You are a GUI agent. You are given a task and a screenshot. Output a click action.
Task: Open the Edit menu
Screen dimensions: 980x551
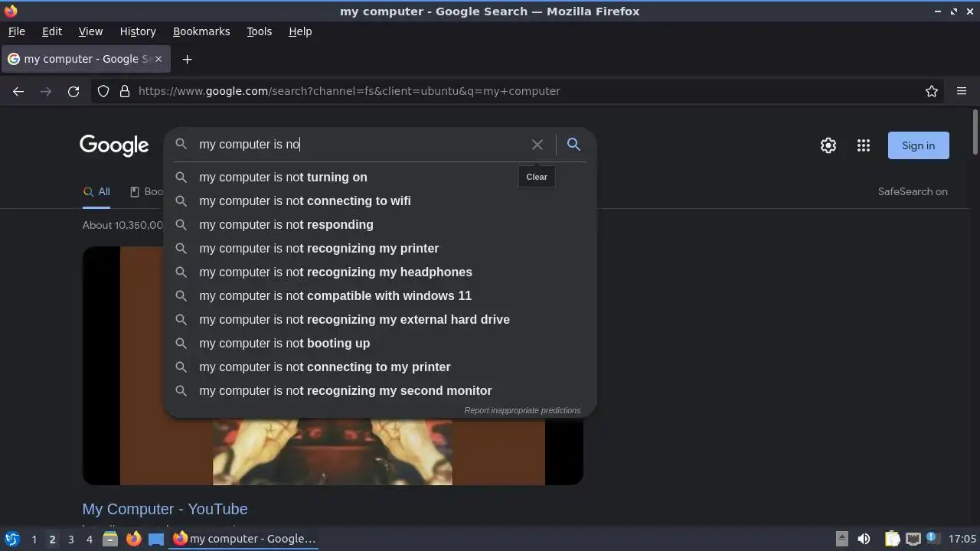(52, 31)
